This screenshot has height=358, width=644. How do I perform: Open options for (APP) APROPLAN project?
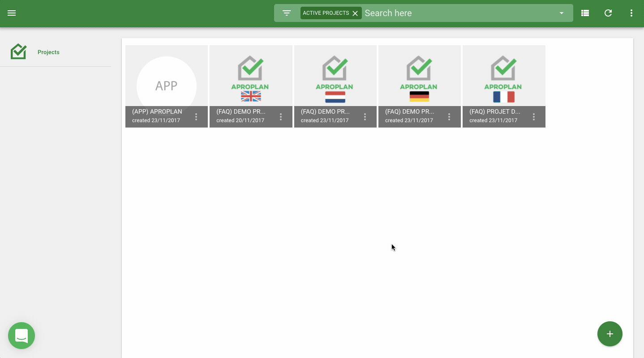pyautogui.click(x=196, y=117)
